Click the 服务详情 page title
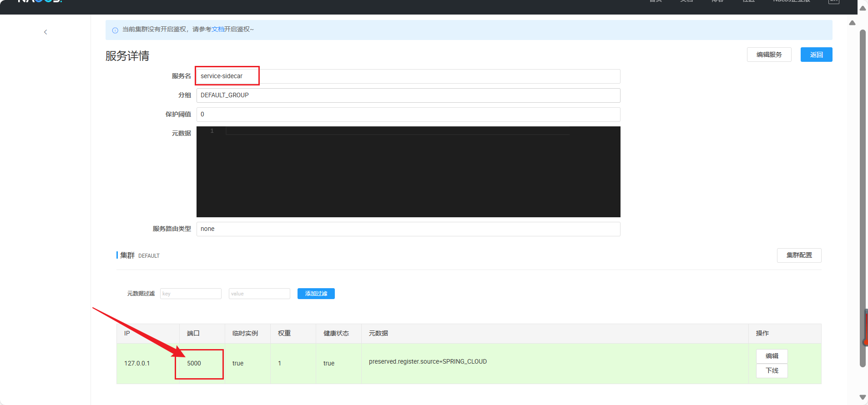 pos(127,56)
